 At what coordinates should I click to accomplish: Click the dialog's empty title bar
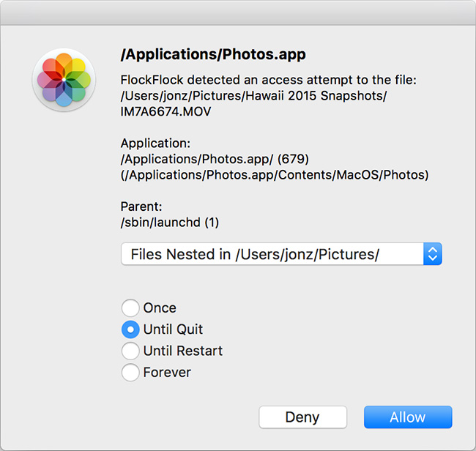(x=238, y=11)
